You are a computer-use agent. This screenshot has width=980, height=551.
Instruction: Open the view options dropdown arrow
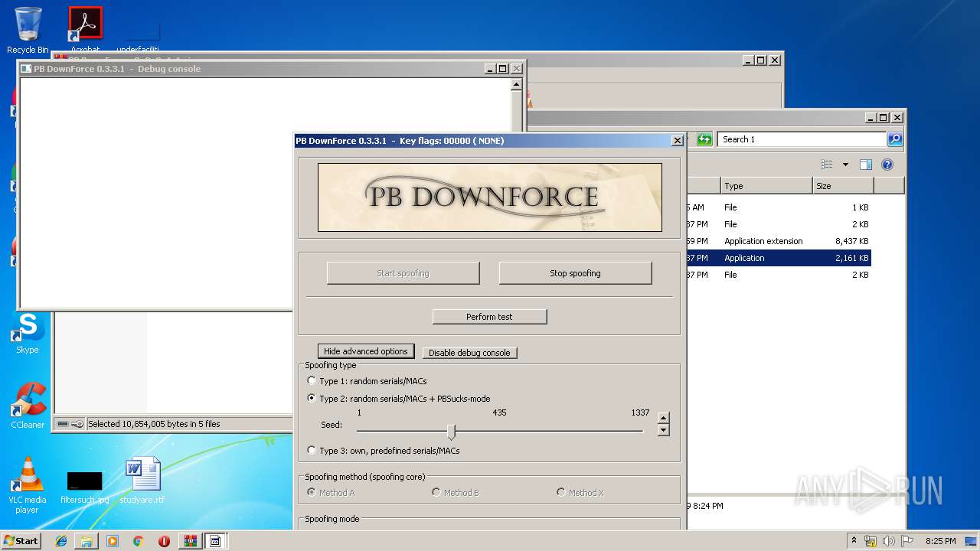(x=845, y=165)
